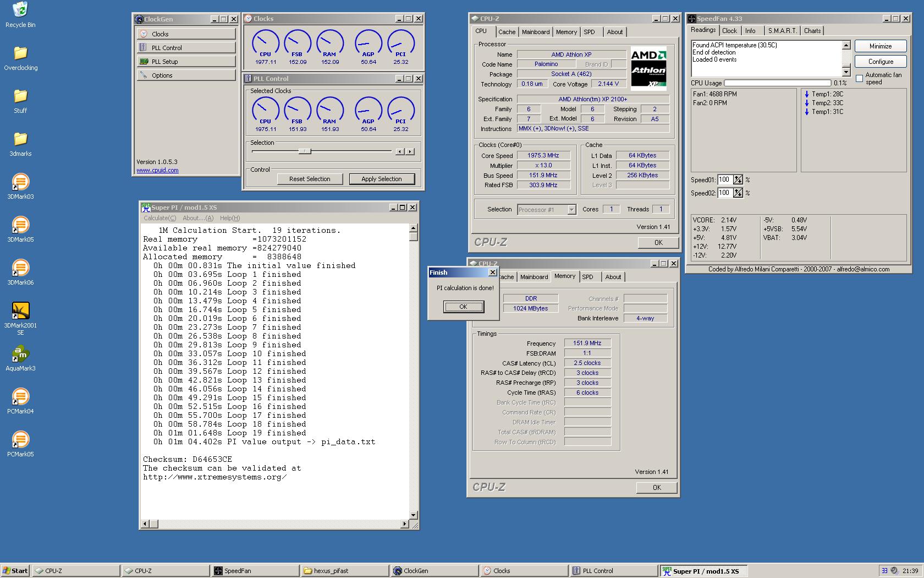
Task: Click the Selection slider thumb in PLL Control
Action: pyautogui.click(x=305, y=151)
